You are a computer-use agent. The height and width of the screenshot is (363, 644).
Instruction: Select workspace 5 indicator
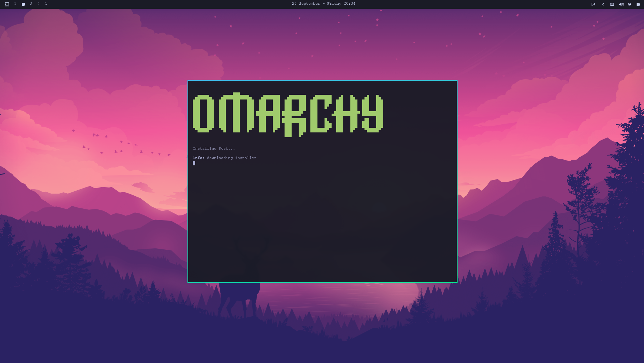pos(46,4)
